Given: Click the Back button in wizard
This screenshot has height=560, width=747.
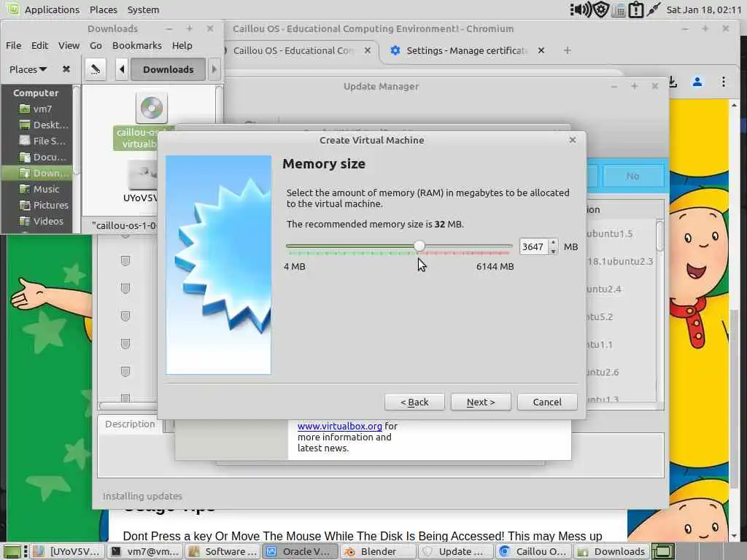Looking at the screenshot, I should [414, 402].
